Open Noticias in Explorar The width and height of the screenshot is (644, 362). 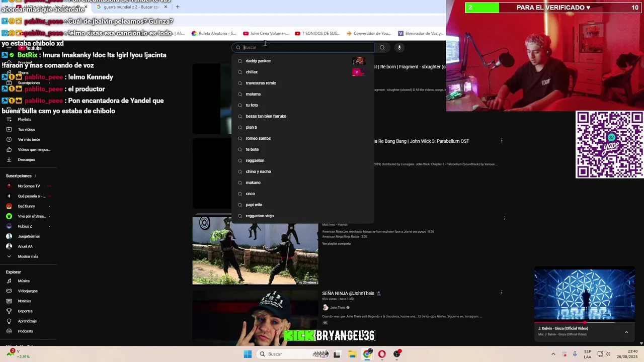click(x=24, y=301)
